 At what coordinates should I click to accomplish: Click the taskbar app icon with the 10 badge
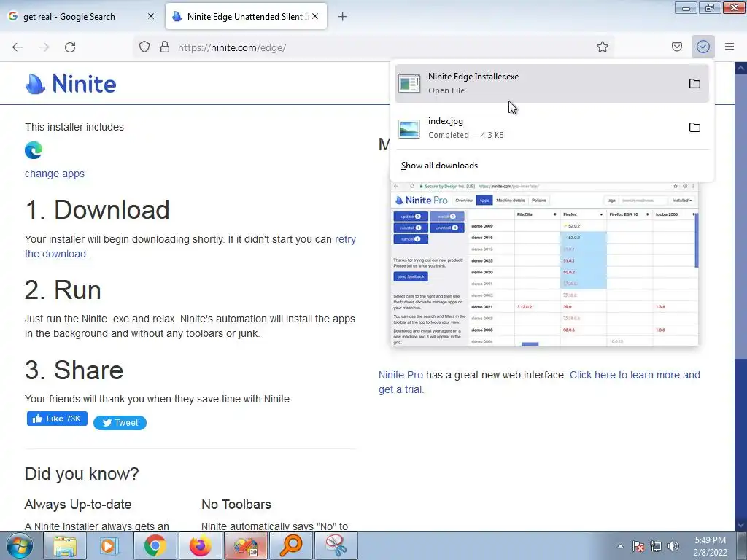245,545
